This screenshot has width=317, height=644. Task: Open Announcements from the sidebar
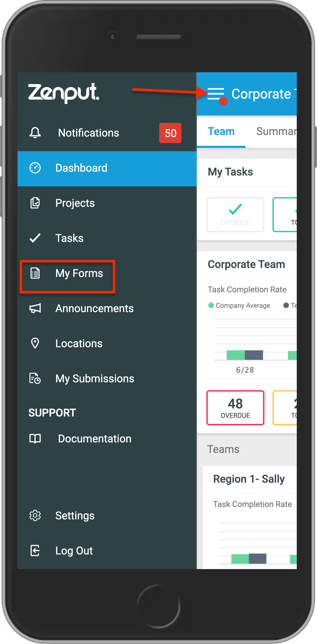pos(107,308)
